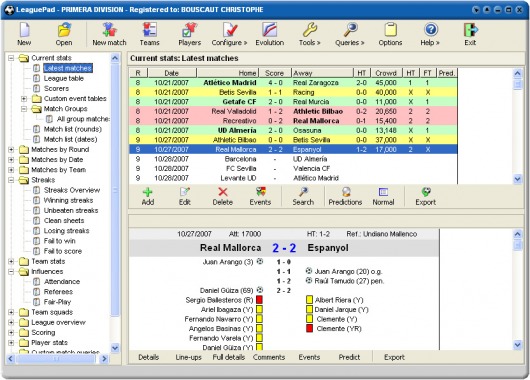Open the Players toolbar icon
The width and height of the screenshot is (530, 380).
(x=189, y=34)
